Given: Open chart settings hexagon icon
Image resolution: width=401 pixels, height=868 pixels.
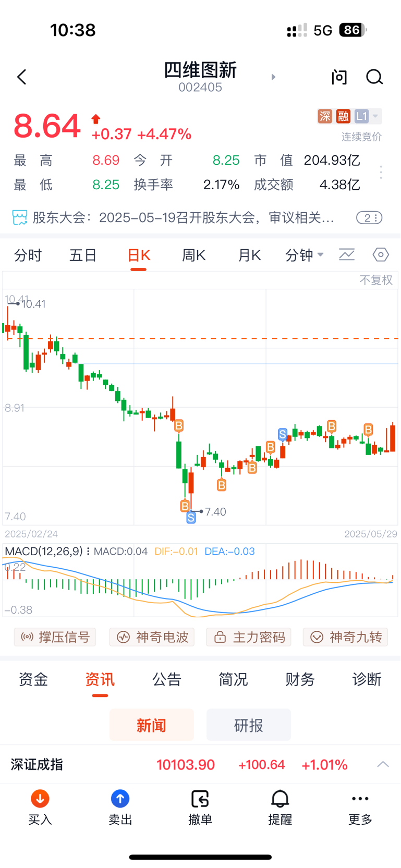Looking at the screenshot, I should coord(381,255).
